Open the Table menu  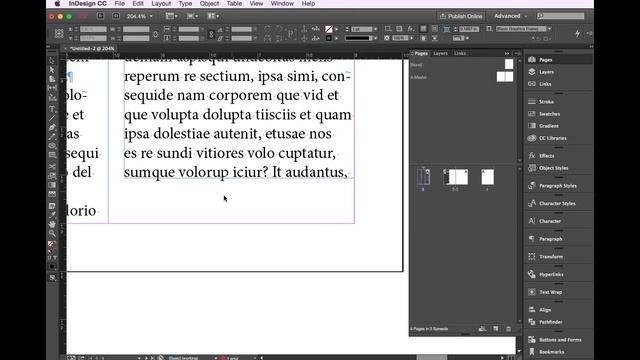pyautogui.click(x=234, y=4)
